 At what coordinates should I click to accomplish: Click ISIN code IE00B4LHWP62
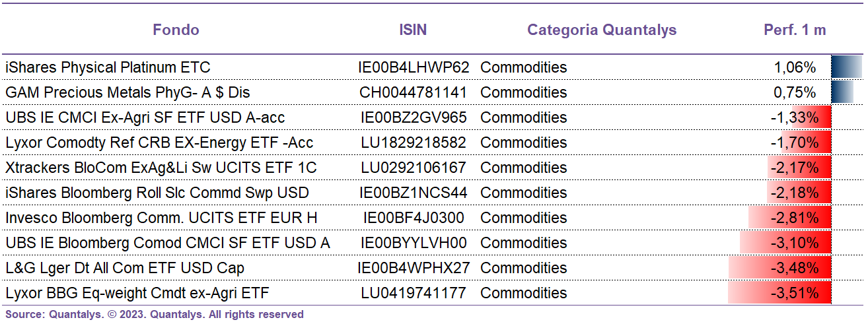click(414, 67)
